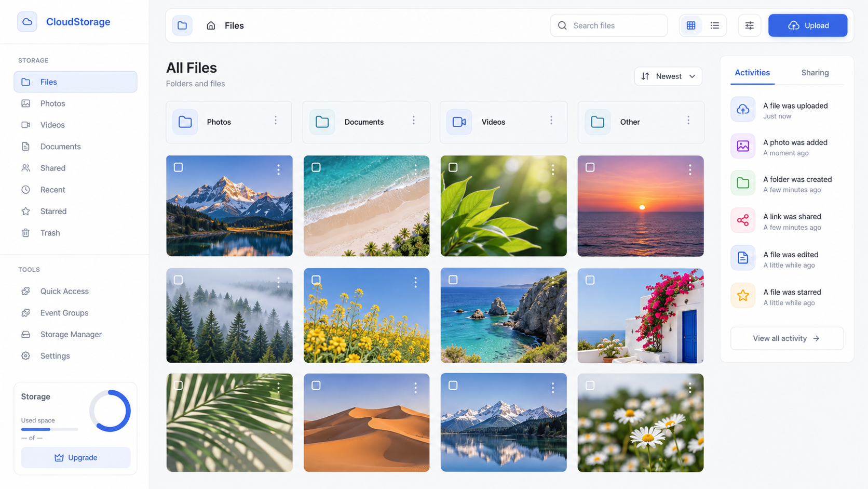Screen dimensions: 868x489
Task: Open the Newest sort dropdown
Action: [668, 76]
